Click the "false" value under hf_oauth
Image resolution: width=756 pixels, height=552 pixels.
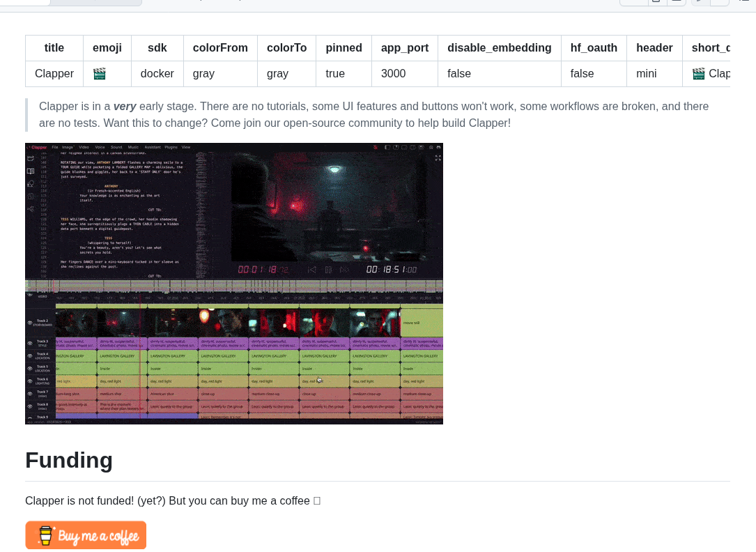tap(582, 74)
